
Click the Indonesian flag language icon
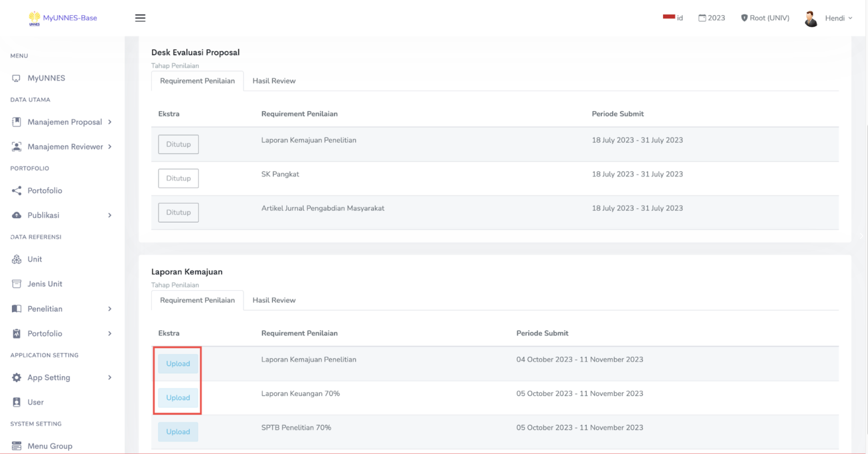669,17
